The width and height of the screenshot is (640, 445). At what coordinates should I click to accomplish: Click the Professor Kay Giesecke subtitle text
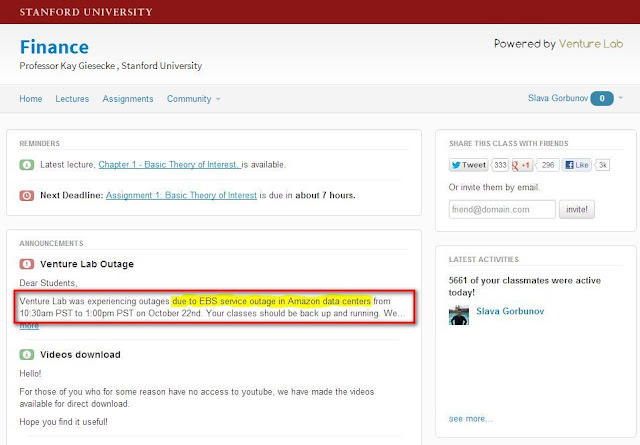click(x=111, y=66)
